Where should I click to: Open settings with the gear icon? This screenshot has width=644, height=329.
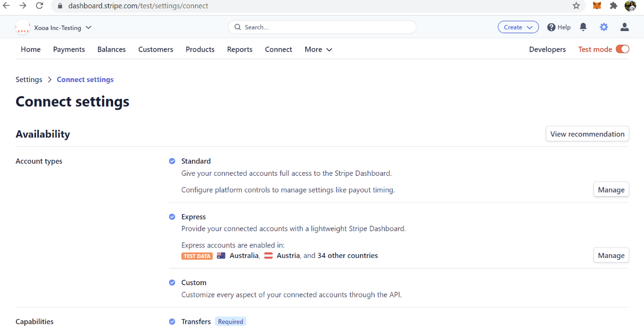click(x=604, y=27)
